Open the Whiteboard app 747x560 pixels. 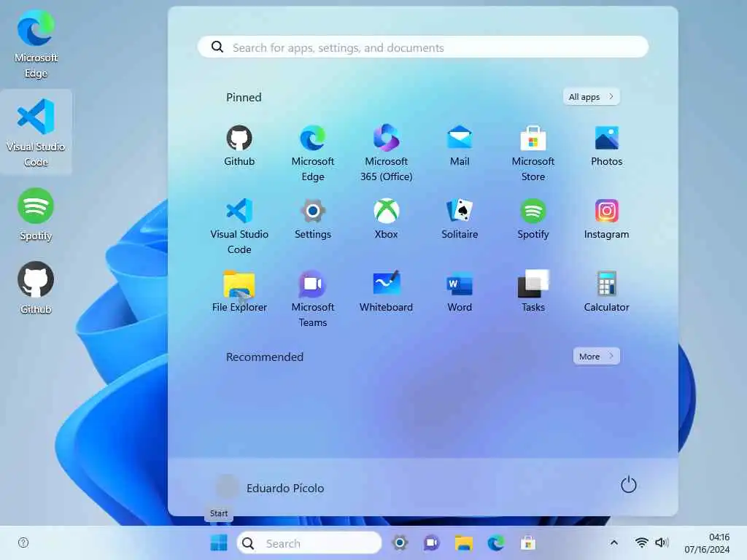click(x=386, y=292)
